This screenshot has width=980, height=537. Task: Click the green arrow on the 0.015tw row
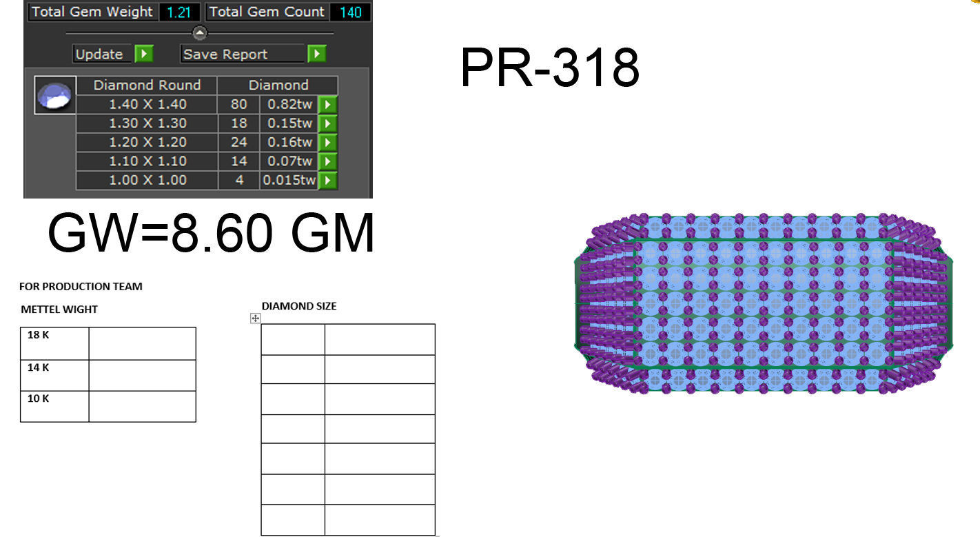(328, 181)
